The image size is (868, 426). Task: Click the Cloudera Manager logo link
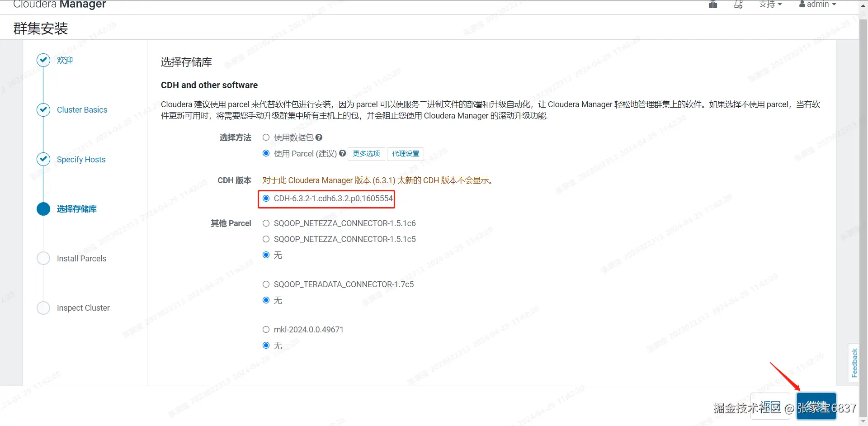[60, 5]
